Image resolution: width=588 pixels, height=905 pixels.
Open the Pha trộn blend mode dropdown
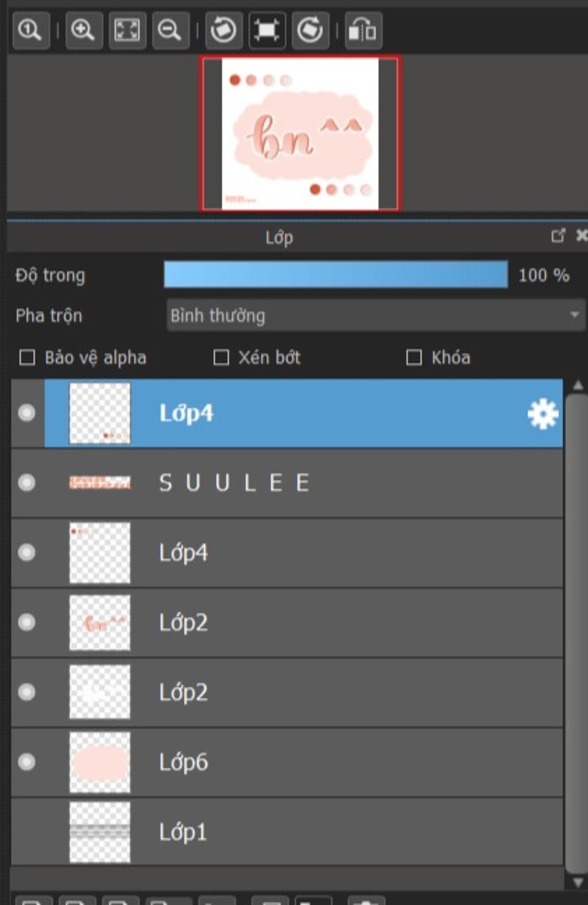coord(376,315)
